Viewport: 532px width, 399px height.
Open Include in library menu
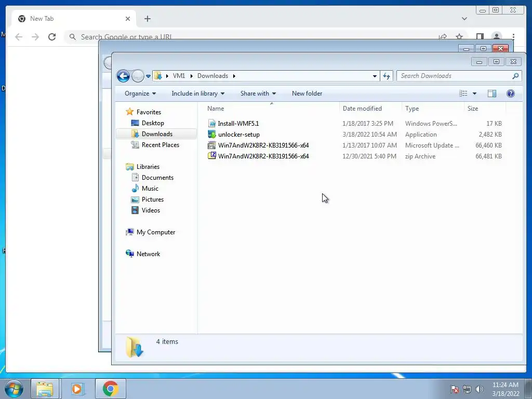click(x=198, y=94)
